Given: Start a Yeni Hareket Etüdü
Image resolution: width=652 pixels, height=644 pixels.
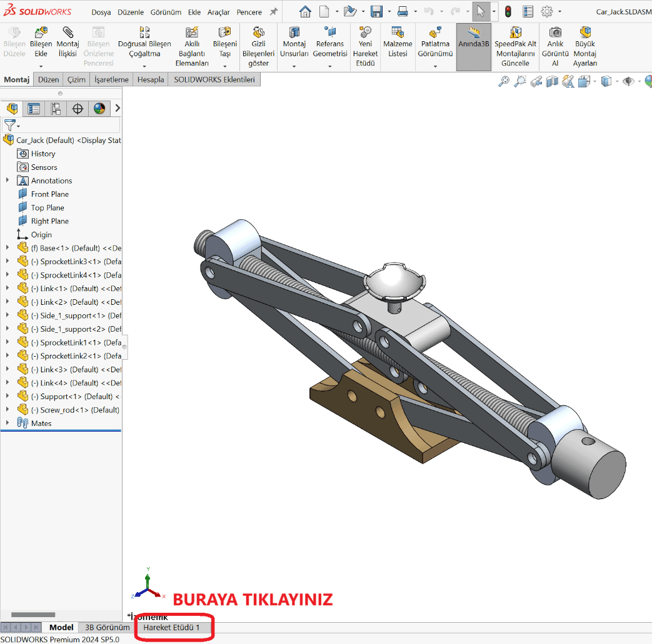Looking at the screenshot, I should click(x=365, y=33).
